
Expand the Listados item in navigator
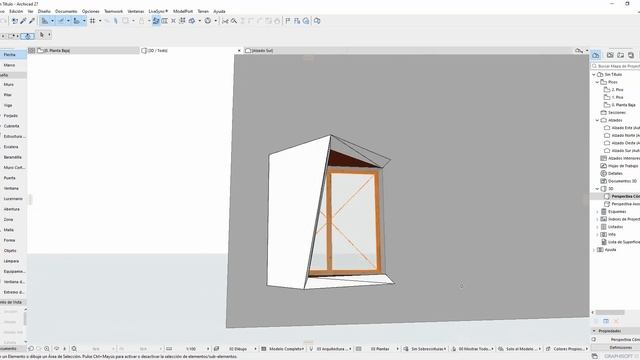tap(598, 227)
